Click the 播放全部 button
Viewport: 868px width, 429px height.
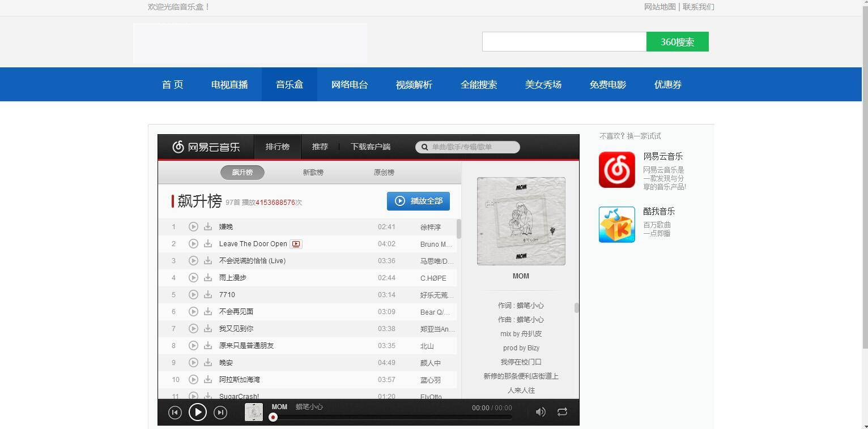coord(418,201)
